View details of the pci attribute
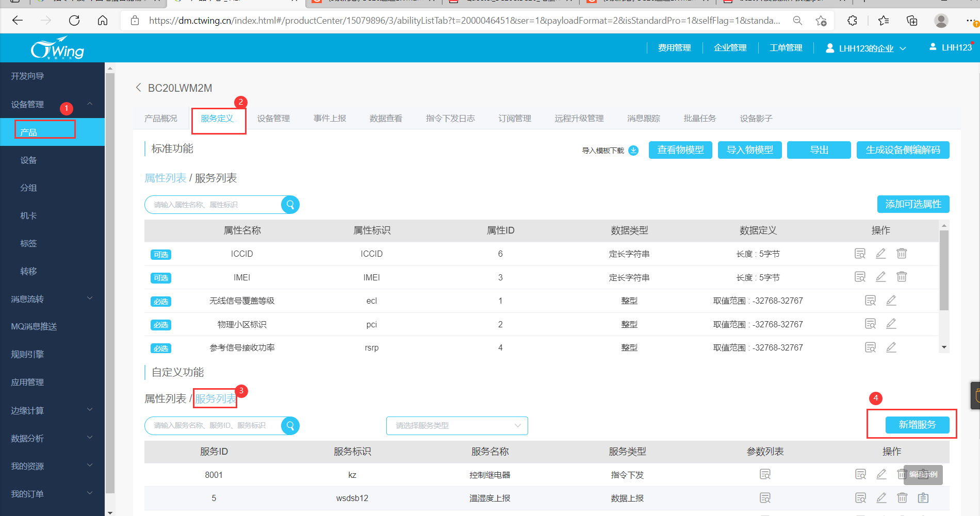This screenshot has height=516, width=980. click(x=870, y=324)
